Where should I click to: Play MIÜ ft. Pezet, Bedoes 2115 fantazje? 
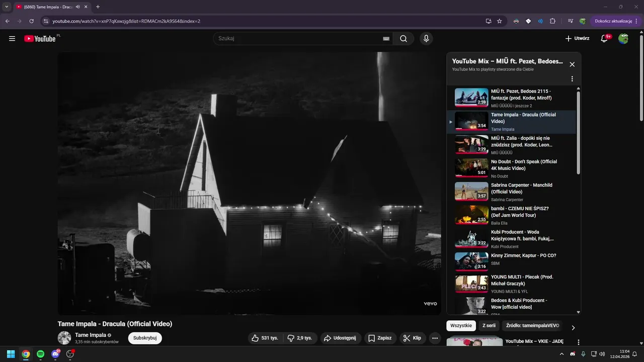coord(511,98)
